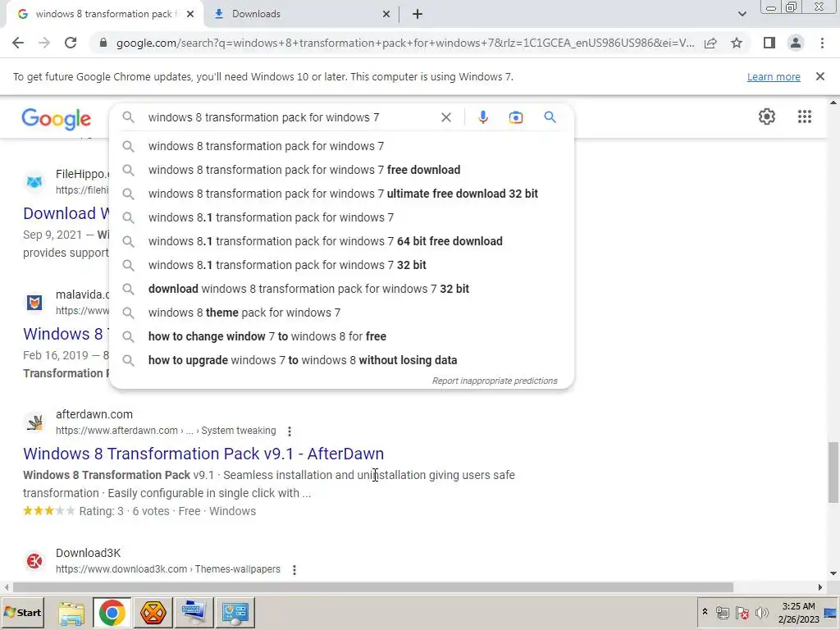Close the Google search results tab
Screen dimensions: 840x630
point(190,14)
